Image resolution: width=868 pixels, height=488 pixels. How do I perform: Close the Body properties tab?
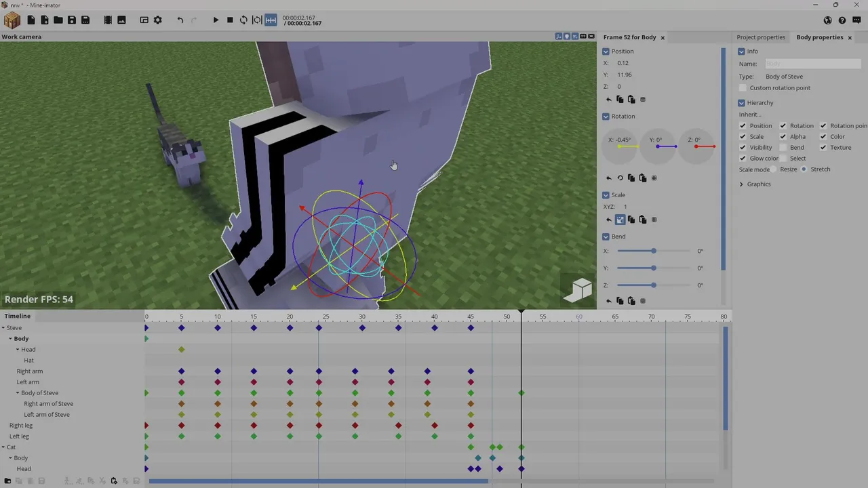(849, 38)
